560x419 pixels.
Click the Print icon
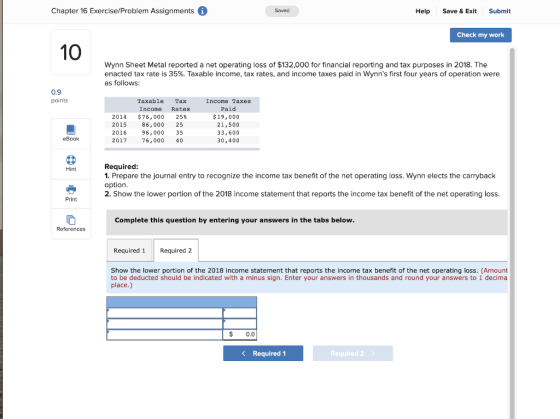tap(71, 189)
